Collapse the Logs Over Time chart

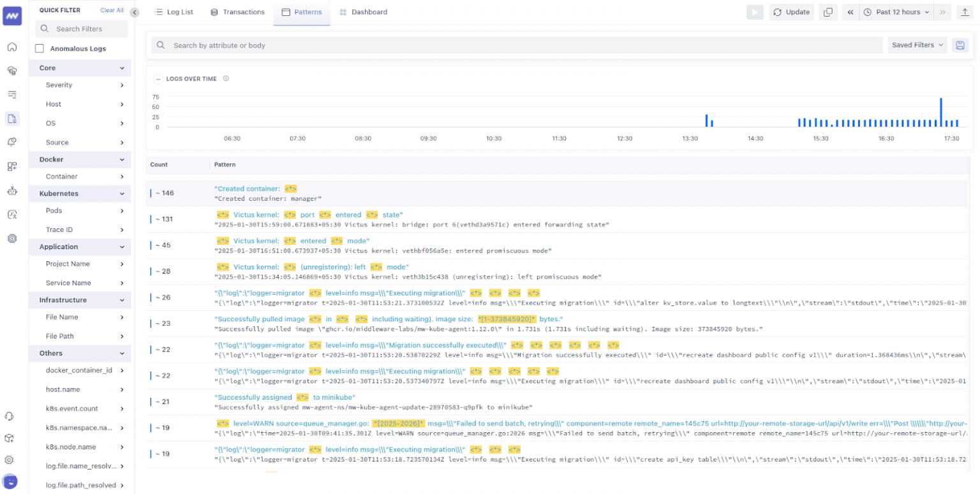[158, 79]
